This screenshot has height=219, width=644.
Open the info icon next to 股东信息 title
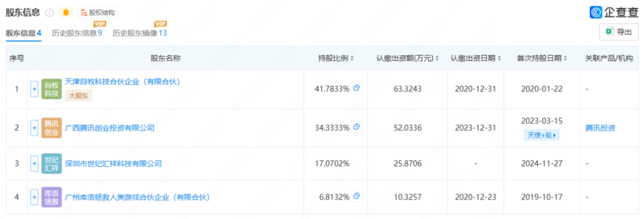(49, 13)
